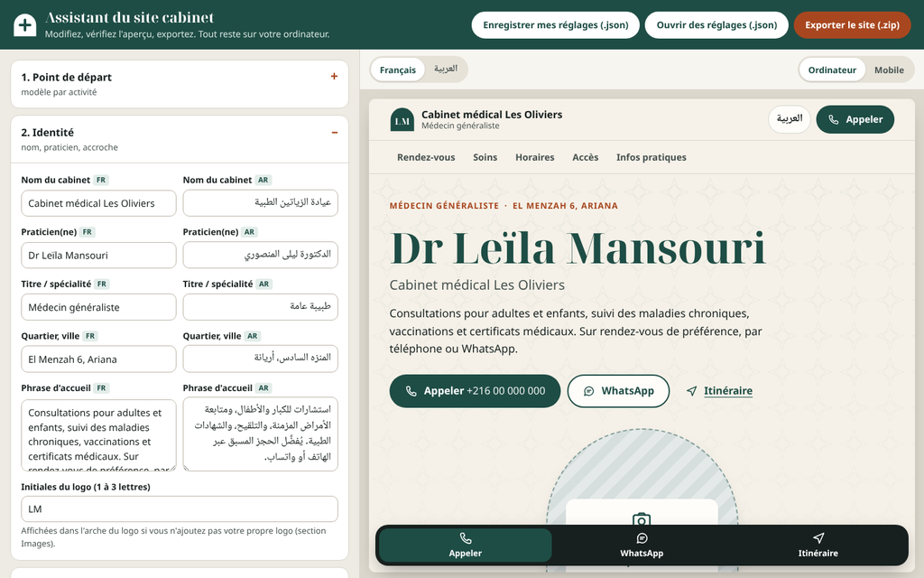Click Appeler in the bottom action bar
Image resolution: width=924 pixels, height=578 pixels.
pyautogui.click(x=466, y=545)
